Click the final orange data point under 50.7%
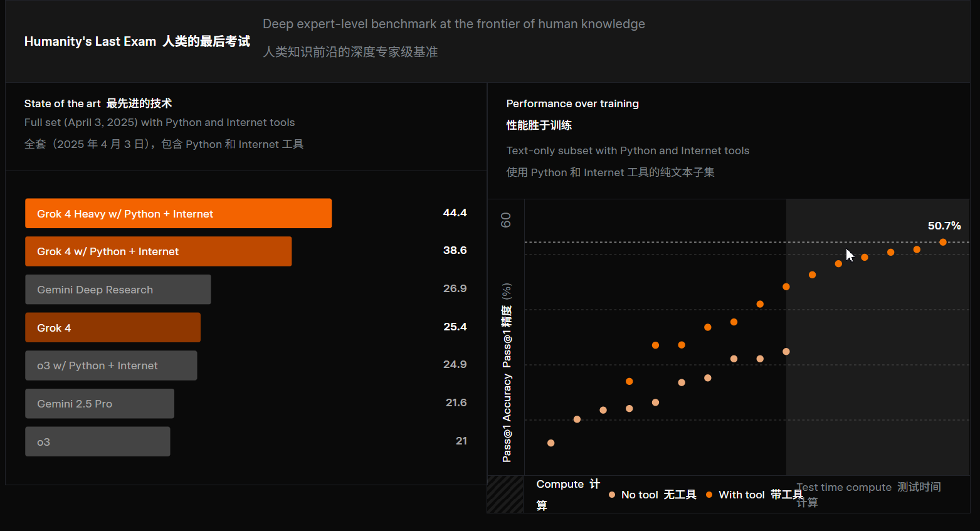The width and height of the screenshot is (980, 531). pyautogui.click(x=943, y=242)
